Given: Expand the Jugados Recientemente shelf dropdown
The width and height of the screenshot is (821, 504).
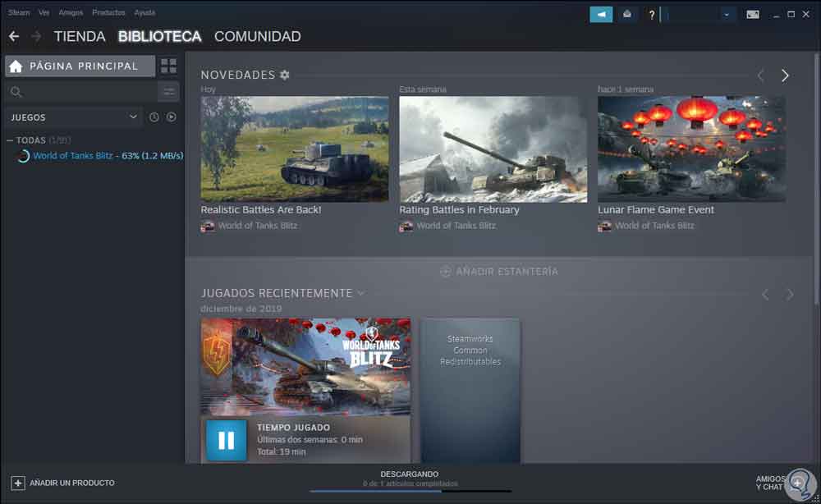Looking at the screenshot, I should coord(360,293).
